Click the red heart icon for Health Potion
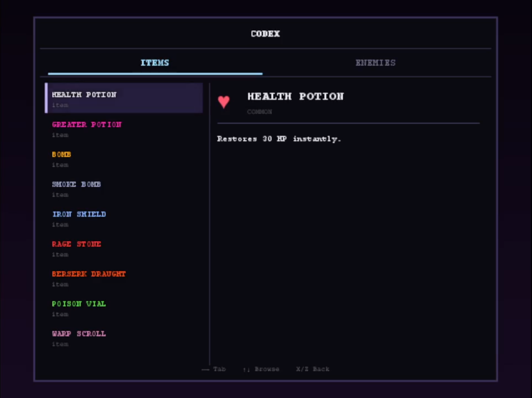The width and height of the screenshot is (532, 398). [x=224, y=102]
